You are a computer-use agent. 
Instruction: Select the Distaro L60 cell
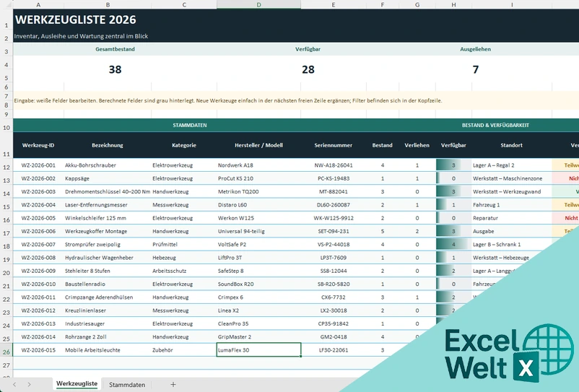258,205
